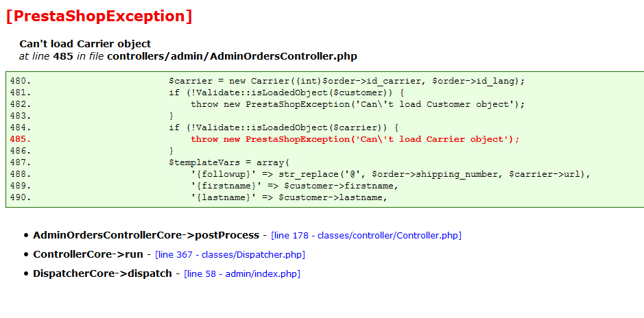Viewport: 644px width, 318px height.
Task: Open the admin/index.php line 58 link
Action: (x=242, y=273)
